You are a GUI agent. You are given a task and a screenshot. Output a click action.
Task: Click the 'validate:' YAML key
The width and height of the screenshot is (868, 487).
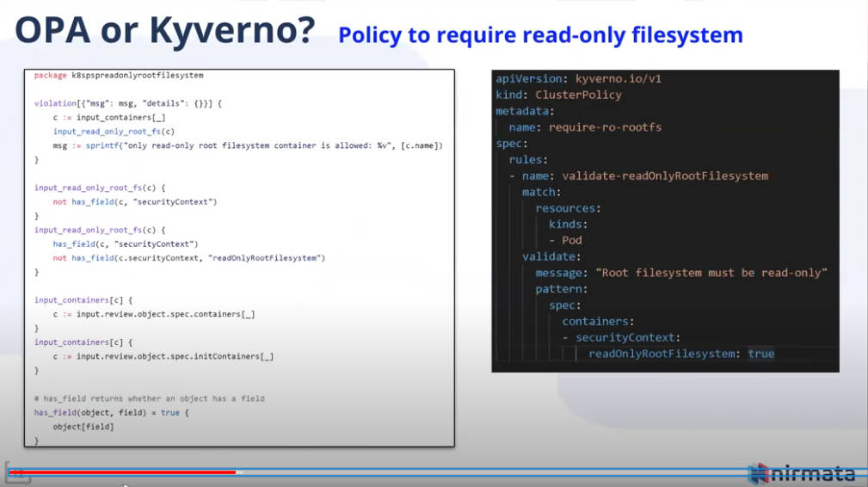pos(551,256)
